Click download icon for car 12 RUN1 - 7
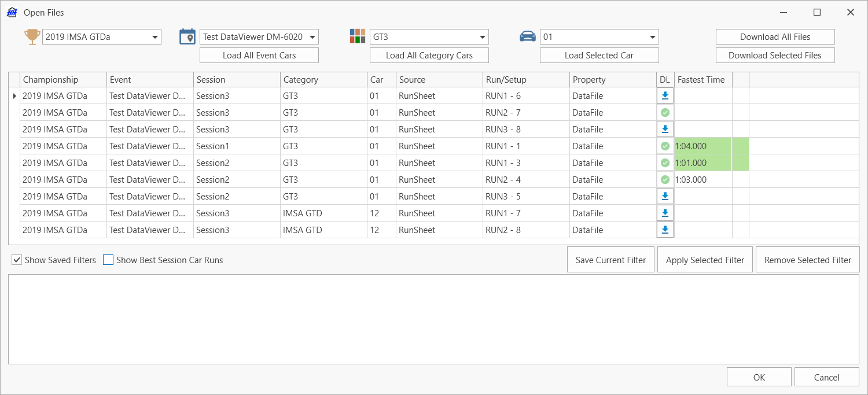The image size is (868, 395). pyautogui.click(x=665, y=213)
